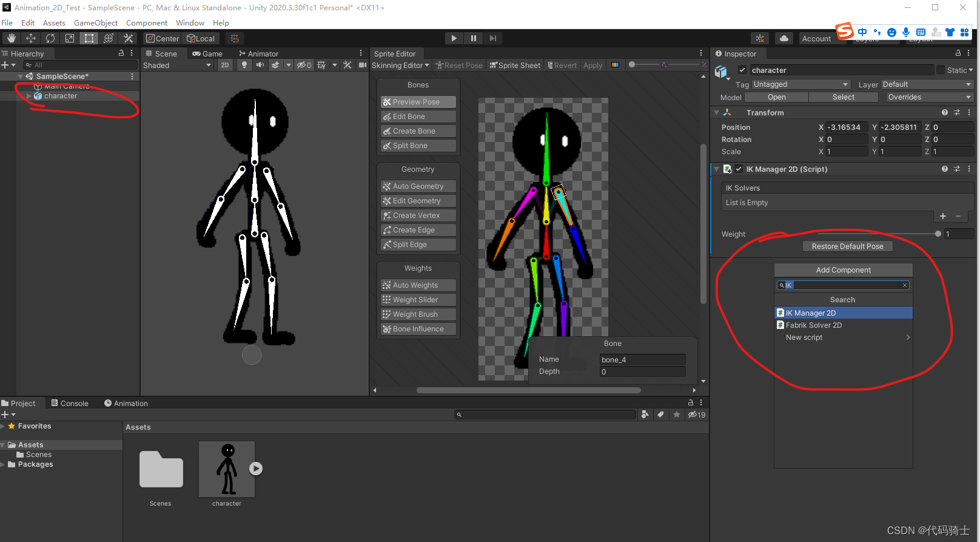Open Inspector panel more options menu
This screenshot has width=980, height=542.
point(968,53)
